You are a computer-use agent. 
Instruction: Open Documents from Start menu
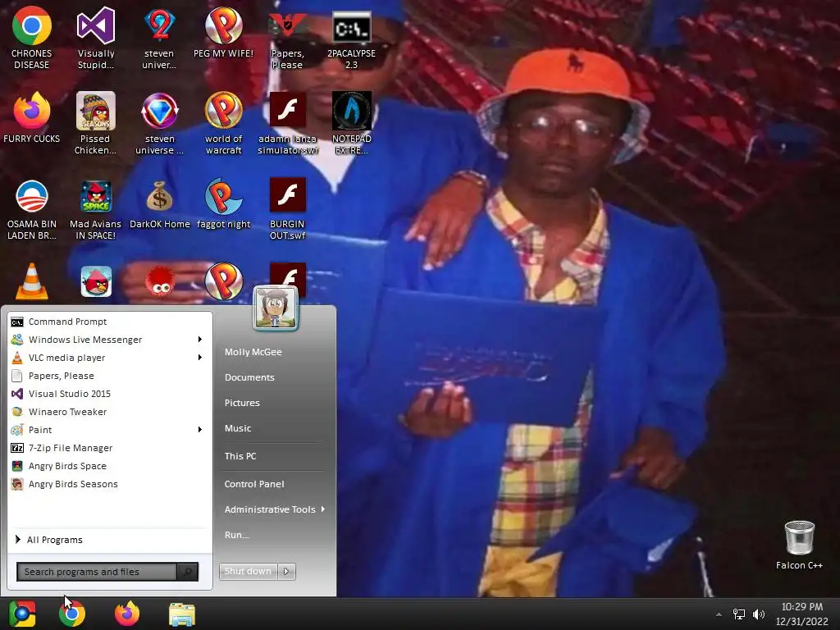point(249,377)
